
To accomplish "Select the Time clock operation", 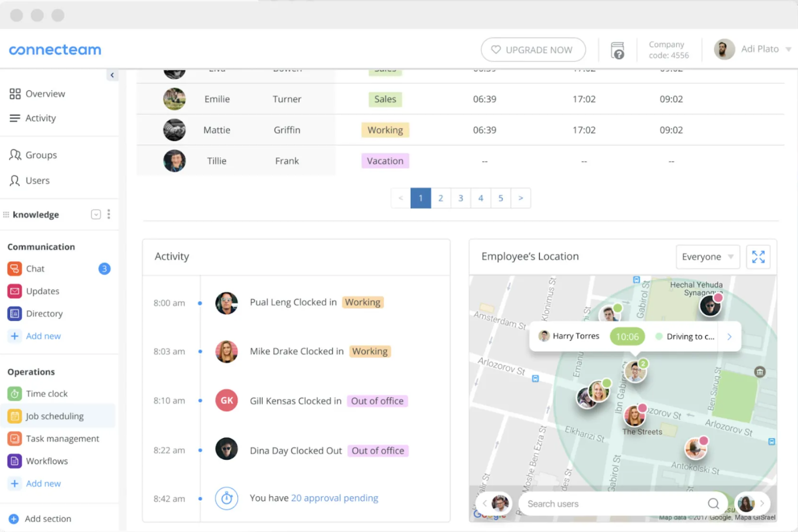I will tap(46, 393).
